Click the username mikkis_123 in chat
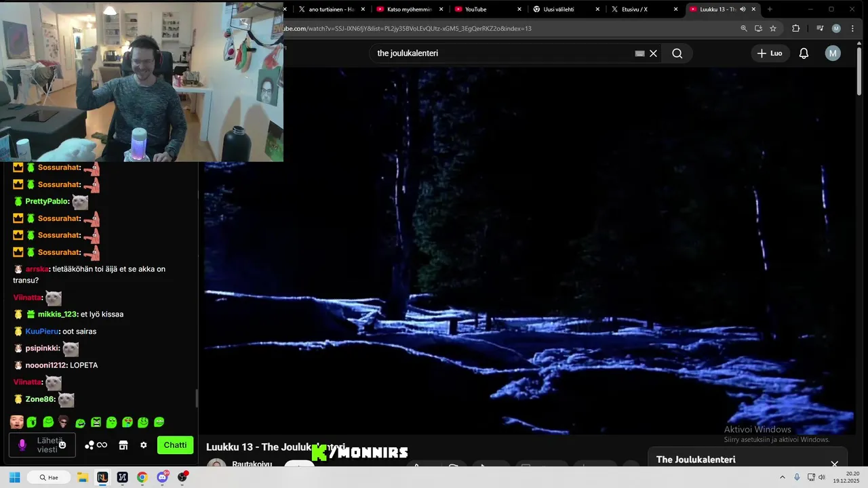The height and width of the screenshot is (488, 868). (x=57, y=314)
